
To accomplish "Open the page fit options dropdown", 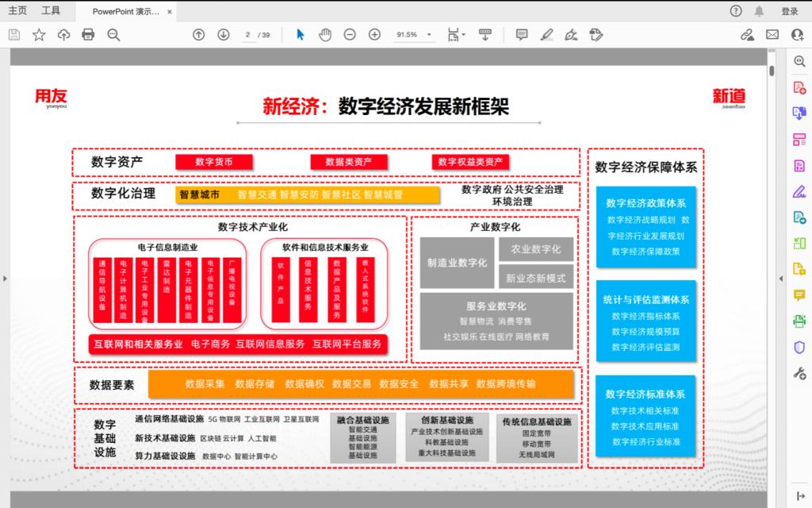I will [x=454, y=34].
